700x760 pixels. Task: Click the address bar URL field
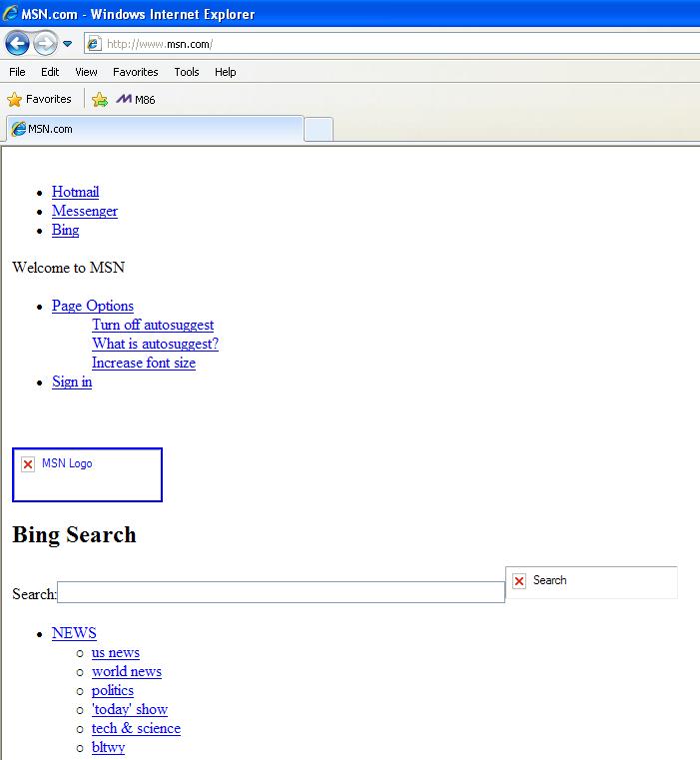tap(399, 44)
